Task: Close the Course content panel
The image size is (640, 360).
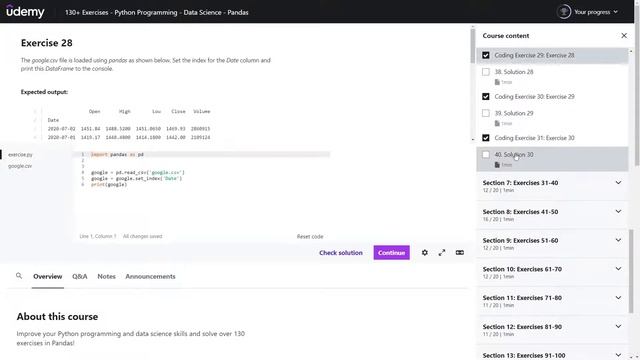Action: (x=624, y=36)
